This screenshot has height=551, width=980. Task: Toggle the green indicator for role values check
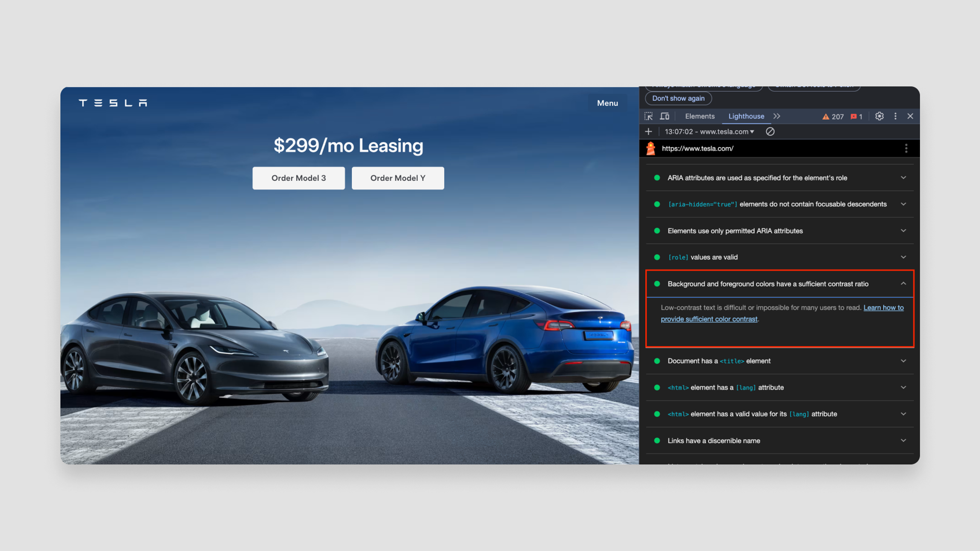pos(658,257)
